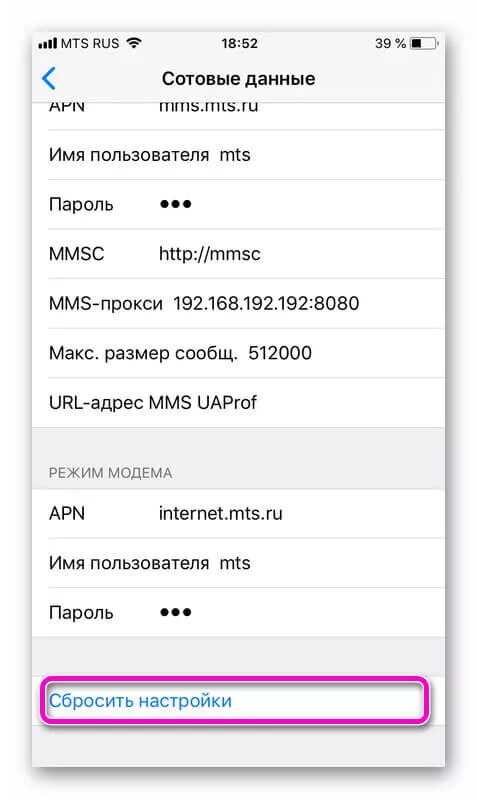This screenshot has width=477, height=799.
Task: Edit Макс. размер сообщ. value 512000
Action: (x=238, y=353)
